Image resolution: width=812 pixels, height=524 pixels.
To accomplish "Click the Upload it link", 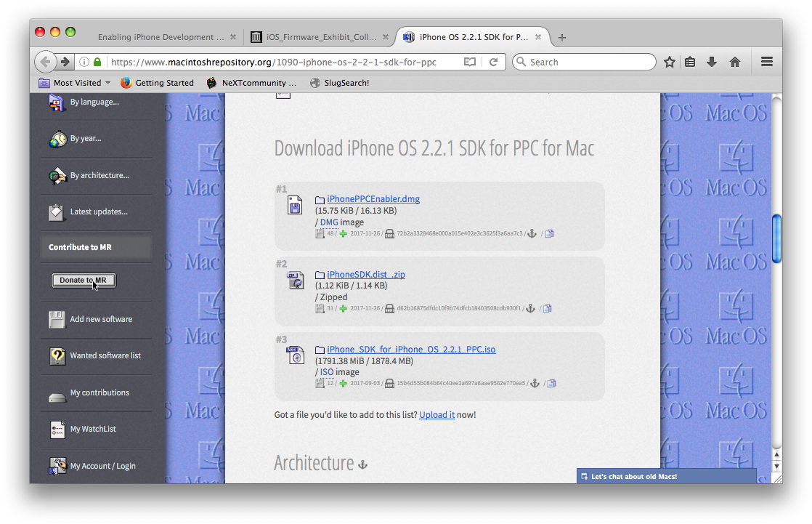I will click(437, 415).
